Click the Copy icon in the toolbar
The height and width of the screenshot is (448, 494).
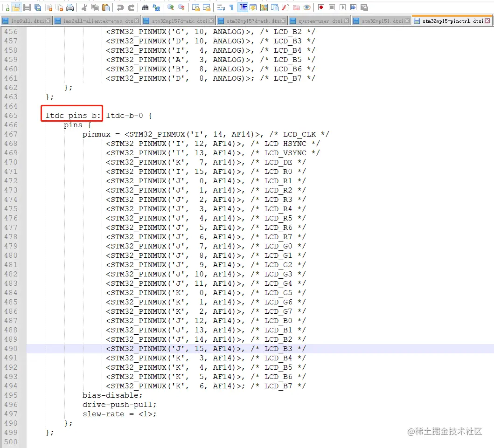[x=95, y=7]
